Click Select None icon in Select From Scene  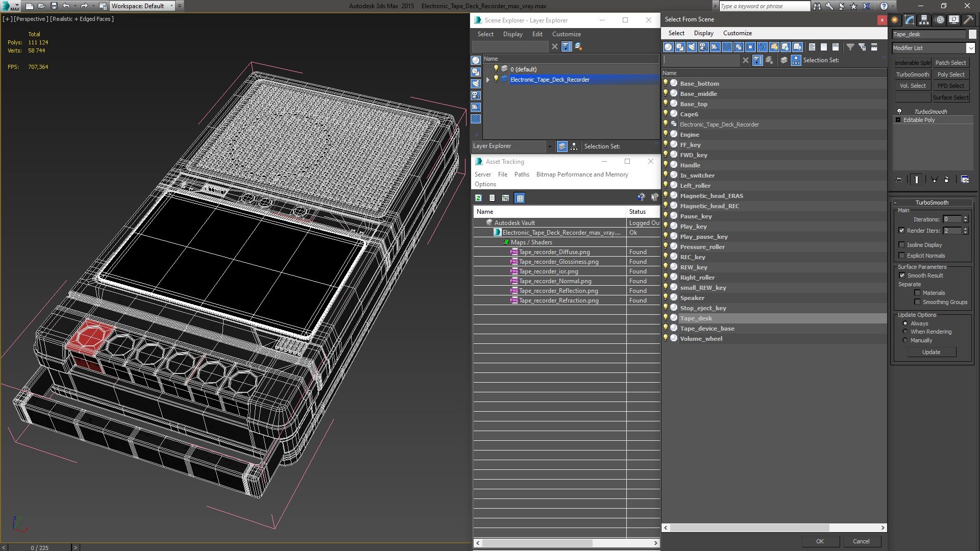824,47
